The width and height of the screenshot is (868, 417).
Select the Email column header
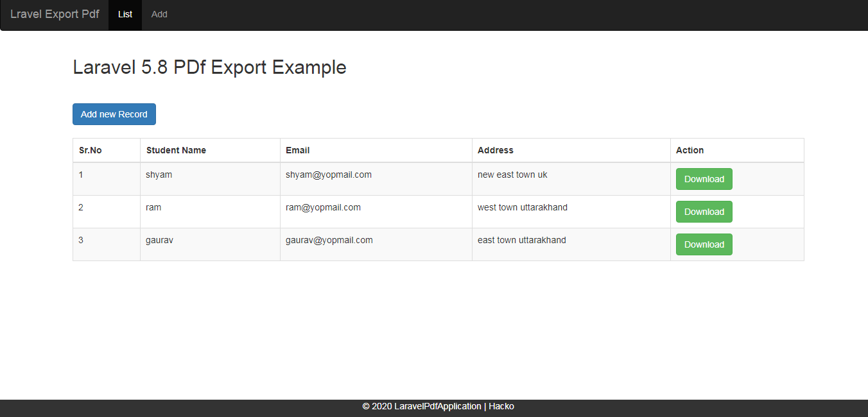click(298, 150)
